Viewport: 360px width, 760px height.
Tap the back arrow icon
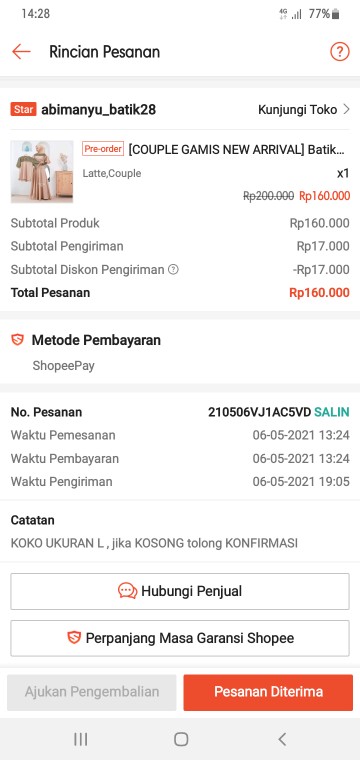click(21, 52)
